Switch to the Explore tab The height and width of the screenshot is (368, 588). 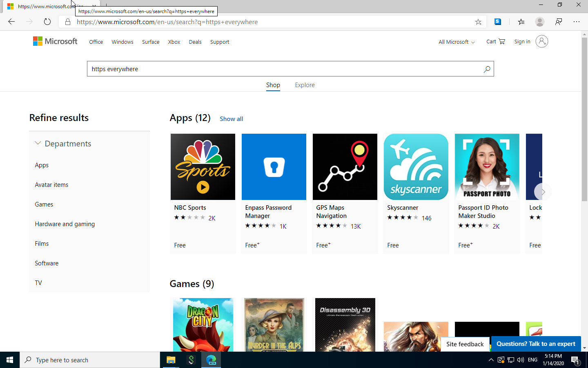coord(305,85)
